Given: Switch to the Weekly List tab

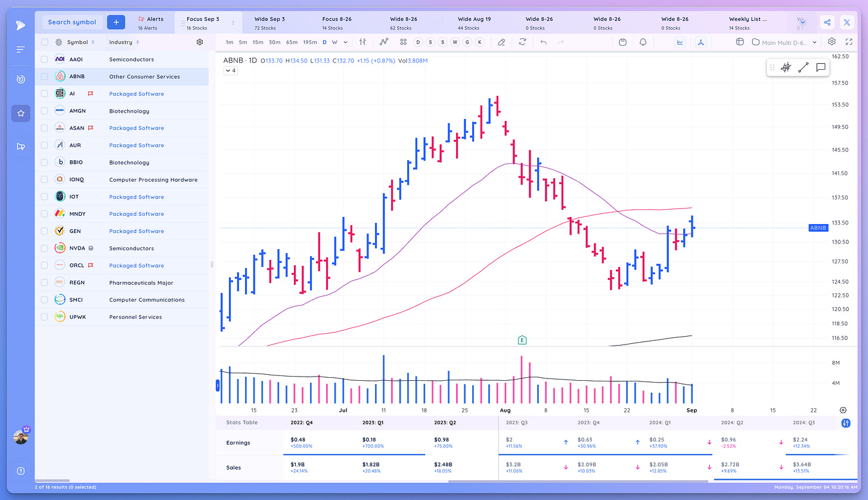Looking at the screenshot, I should pos(750,23).
